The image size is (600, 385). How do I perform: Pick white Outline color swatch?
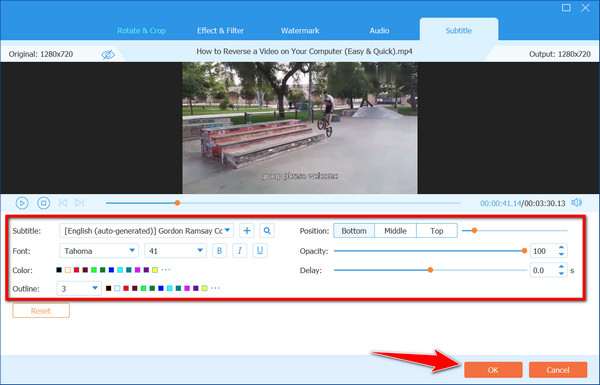coord(117,288)
